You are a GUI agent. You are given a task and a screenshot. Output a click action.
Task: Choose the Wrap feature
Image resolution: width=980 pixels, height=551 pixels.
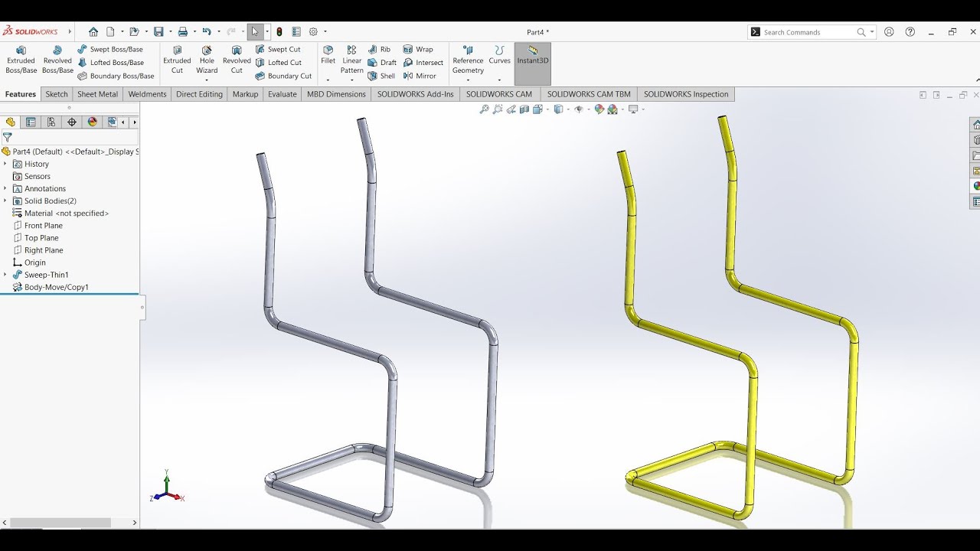coord(418,49)
